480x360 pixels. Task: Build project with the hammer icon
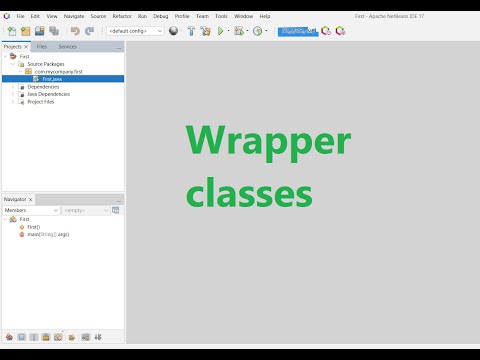191,31
